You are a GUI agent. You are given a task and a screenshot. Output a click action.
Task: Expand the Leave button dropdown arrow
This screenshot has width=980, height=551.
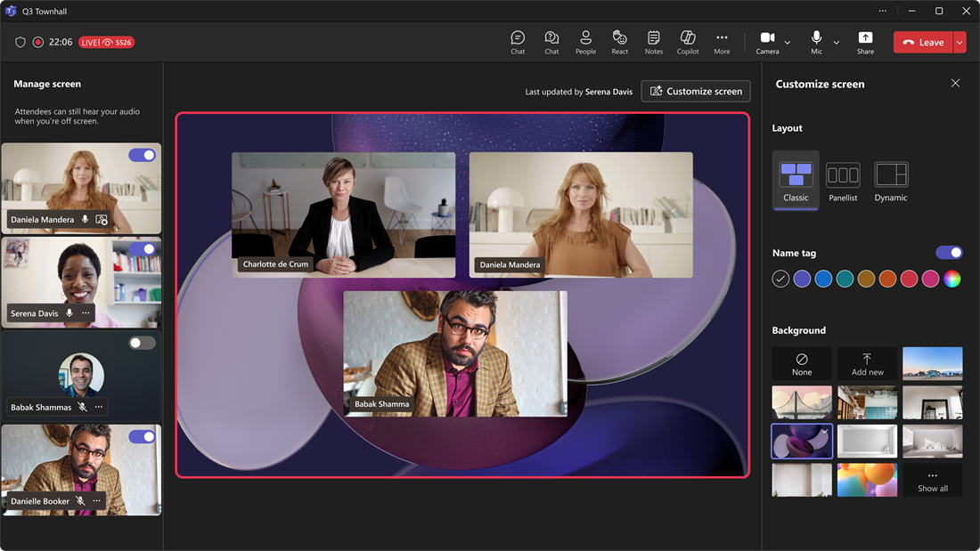click(x=960, y=42)
